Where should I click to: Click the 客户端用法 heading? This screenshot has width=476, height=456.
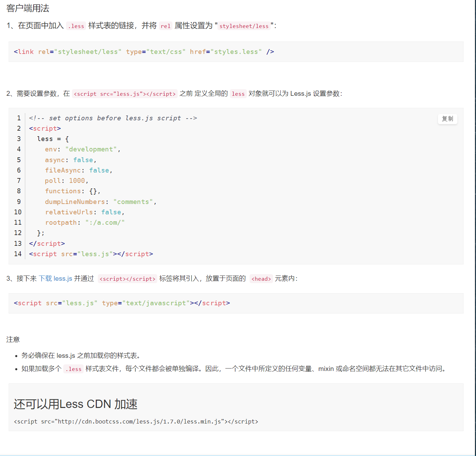[27, 8]
